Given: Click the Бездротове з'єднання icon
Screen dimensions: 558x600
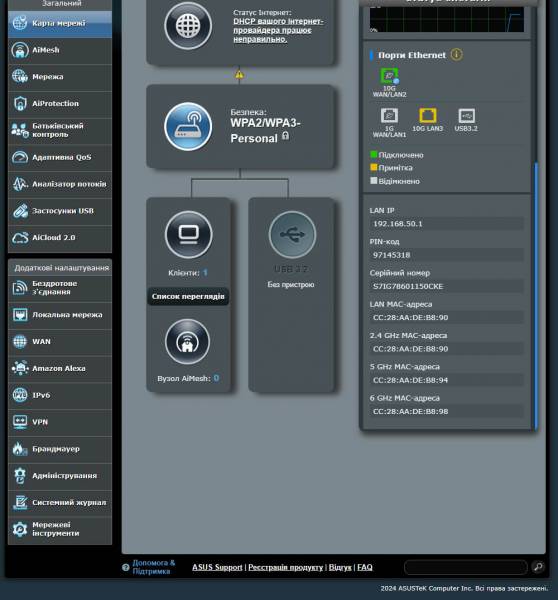Looking at the screenshot, I should tap(20, 288).
